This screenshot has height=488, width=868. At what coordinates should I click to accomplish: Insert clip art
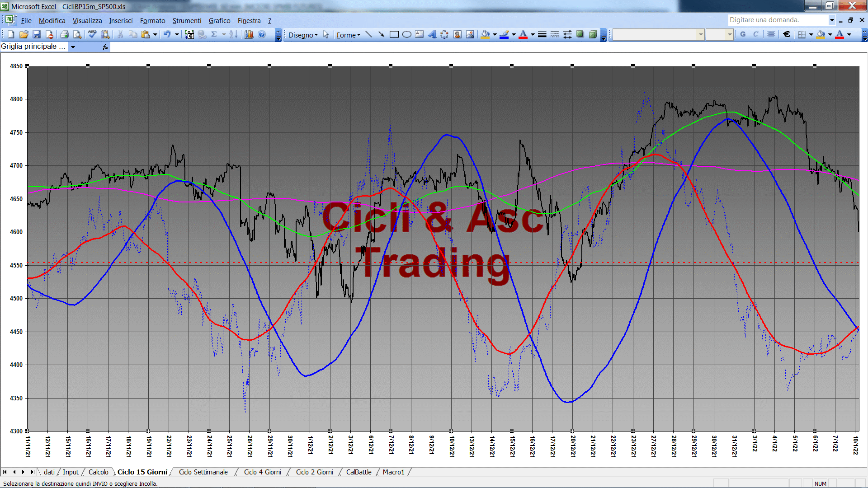(458, 34)
